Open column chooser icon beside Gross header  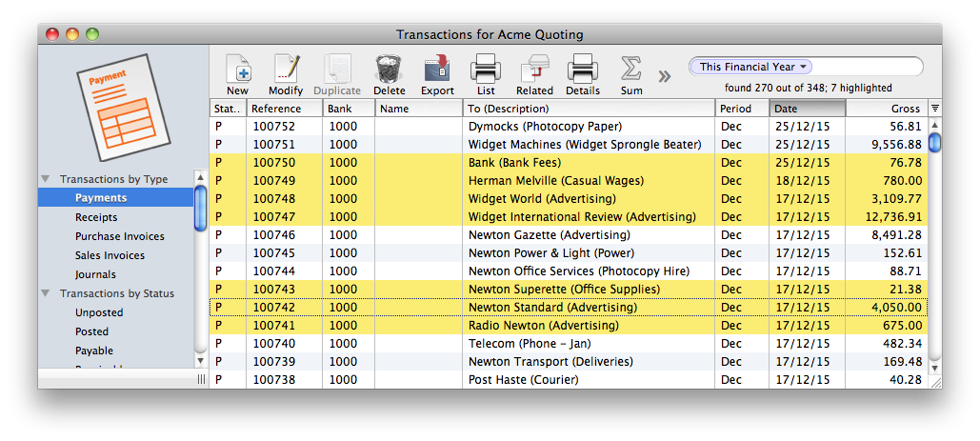pos(935,108)
